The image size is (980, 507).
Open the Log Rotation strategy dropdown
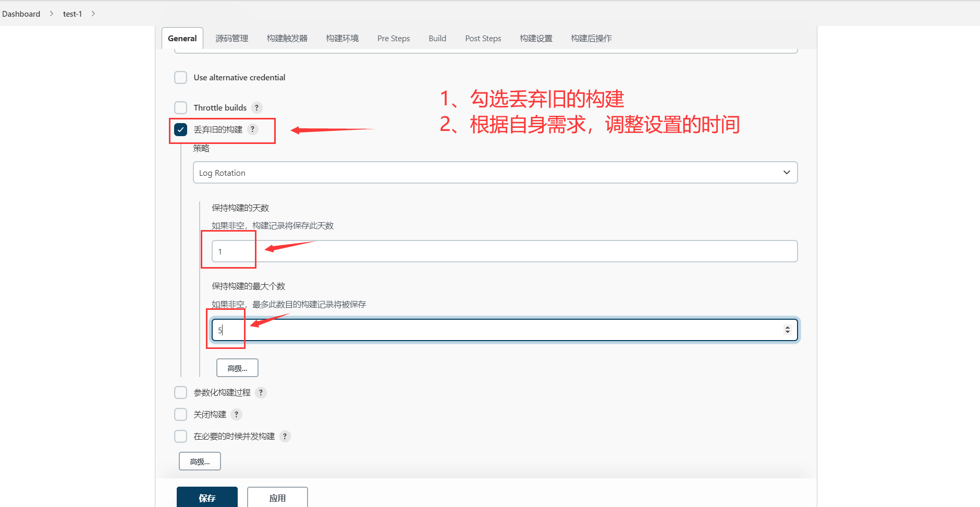point(495,173)
